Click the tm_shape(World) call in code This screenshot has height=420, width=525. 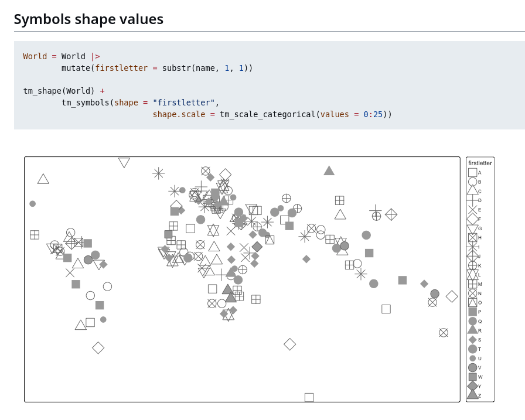pyautogui.click(x=59, y=91)
